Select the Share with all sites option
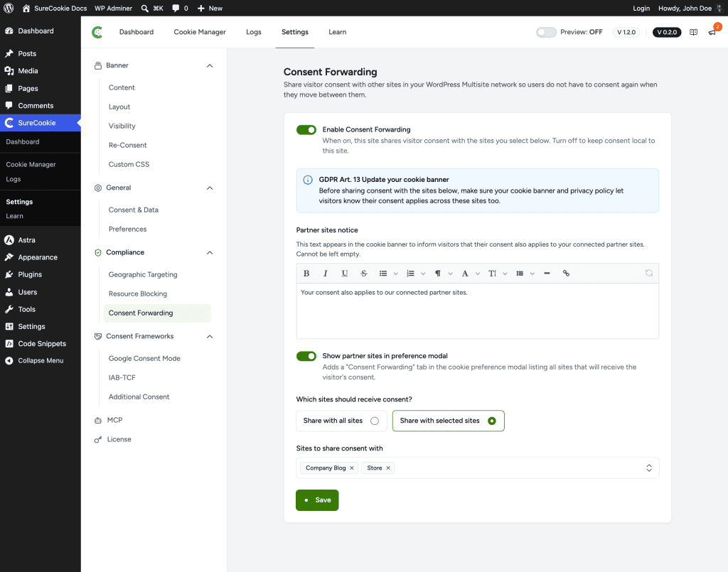 point(341,421)
